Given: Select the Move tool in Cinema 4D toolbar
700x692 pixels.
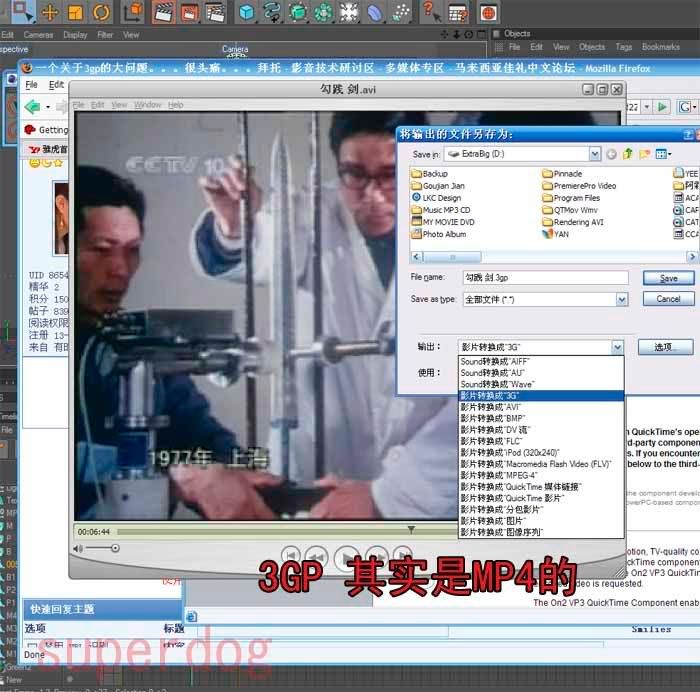Looking at the screenshot, I should [49, 12].
